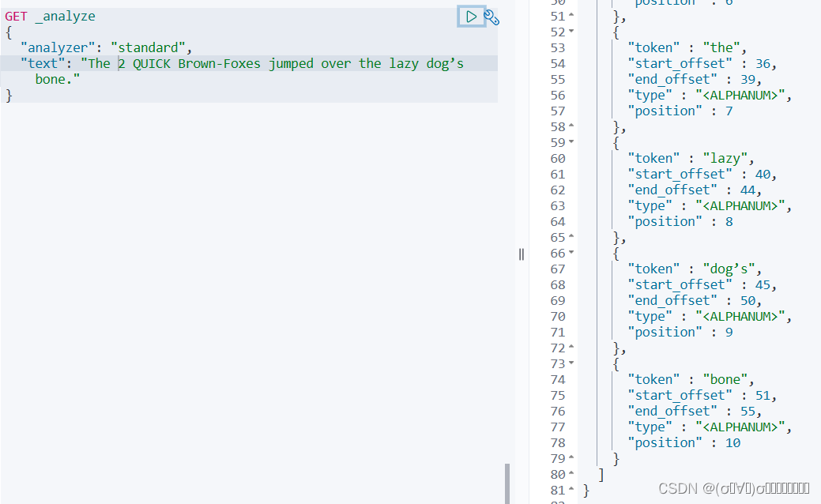Click fold marker at line 81

(571, 489)
